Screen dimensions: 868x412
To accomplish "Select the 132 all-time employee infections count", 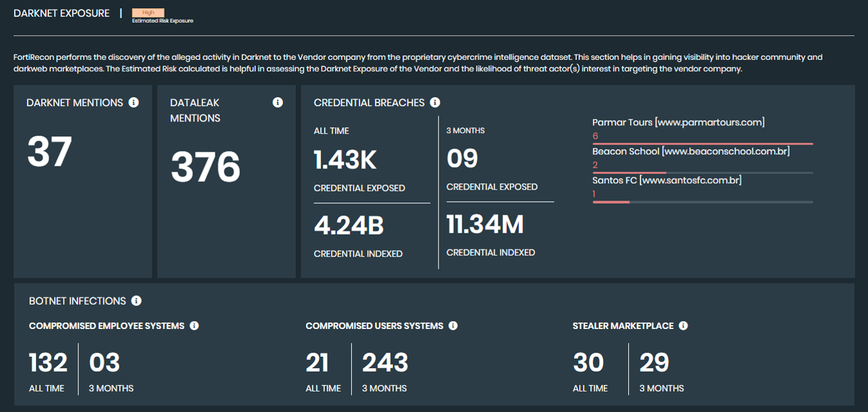I will point(48,363).
